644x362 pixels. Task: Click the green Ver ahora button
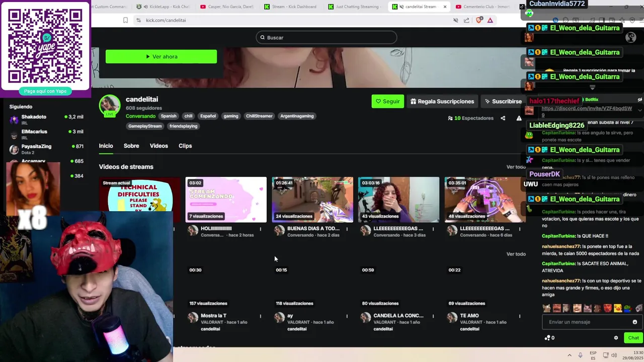point(161,56)
